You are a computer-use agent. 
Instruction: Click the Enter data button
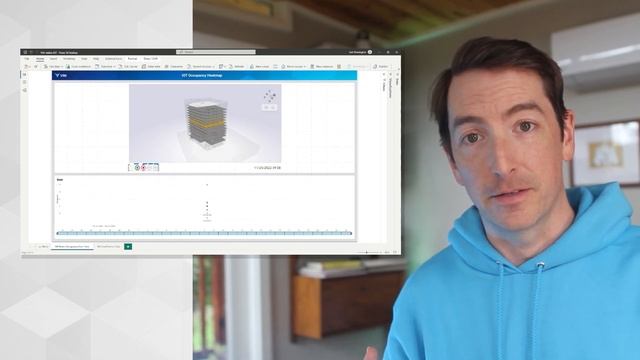[151, 66]
